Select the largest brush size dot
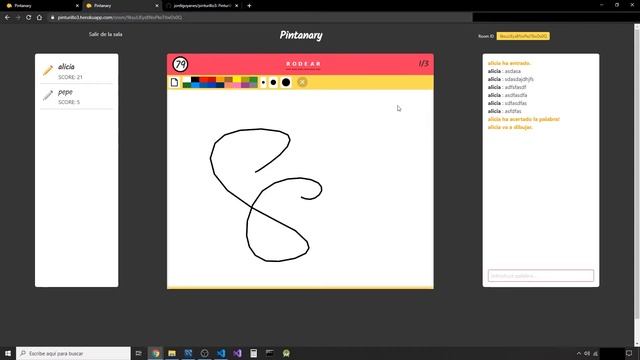The height and width of the screenshot is (360, 640). [286, 82]
